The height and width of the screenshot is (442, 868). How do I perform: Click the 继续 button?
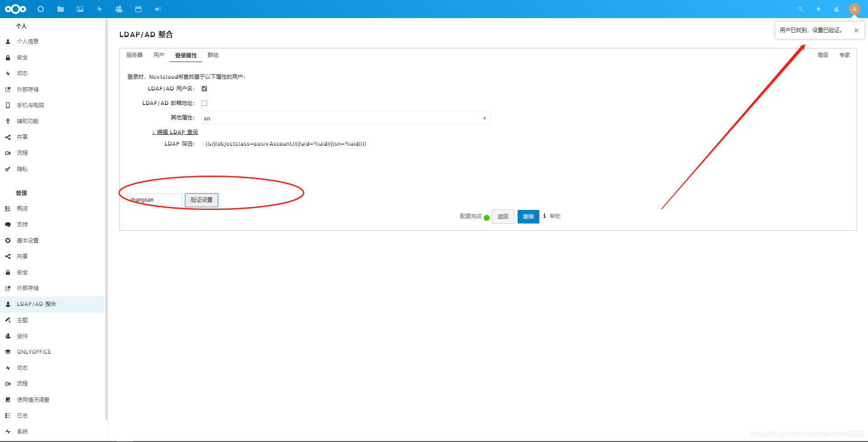pos(528,217)
